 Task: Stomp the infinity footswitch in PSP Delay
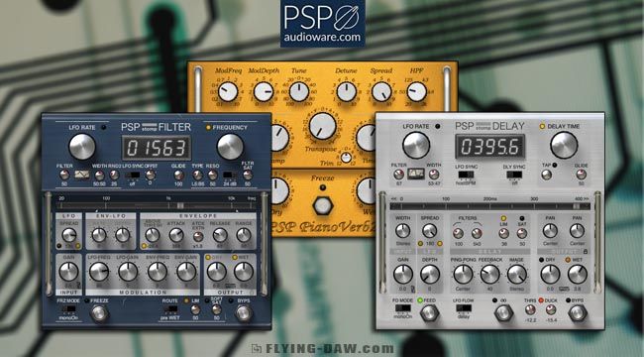pos(503,313)
